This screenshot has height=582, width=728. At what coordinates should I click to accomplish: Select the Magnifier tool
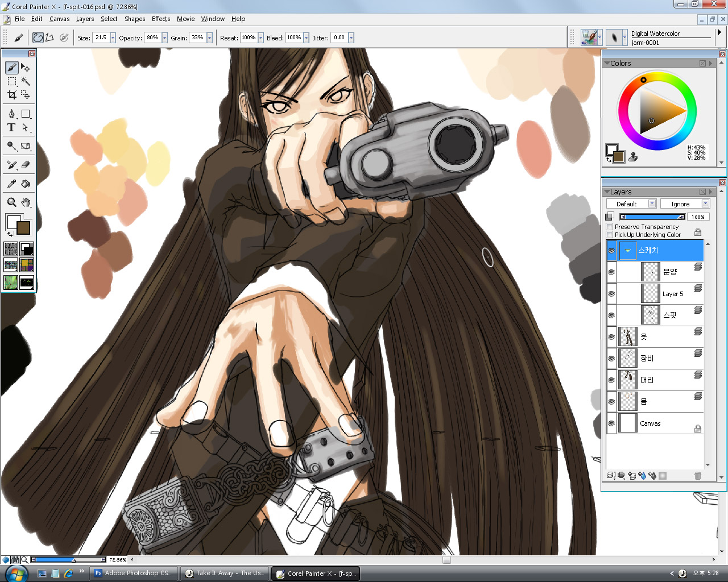coord(12,202)
